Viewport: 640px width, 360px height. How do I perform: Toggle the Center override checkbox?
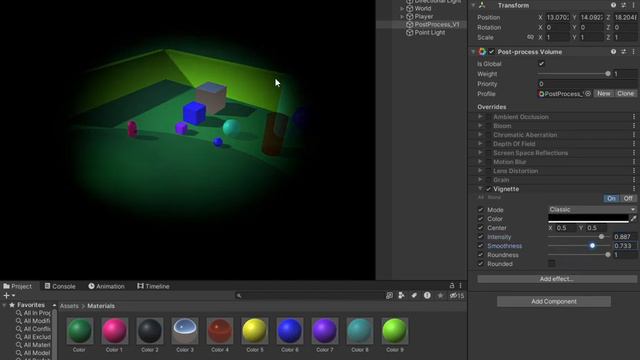point(480,228)
